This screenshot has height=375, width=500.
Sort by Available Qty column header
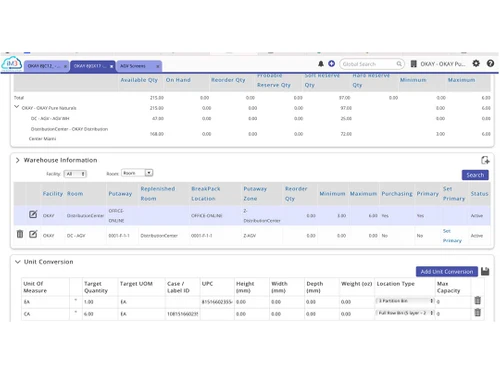point(139,80)
